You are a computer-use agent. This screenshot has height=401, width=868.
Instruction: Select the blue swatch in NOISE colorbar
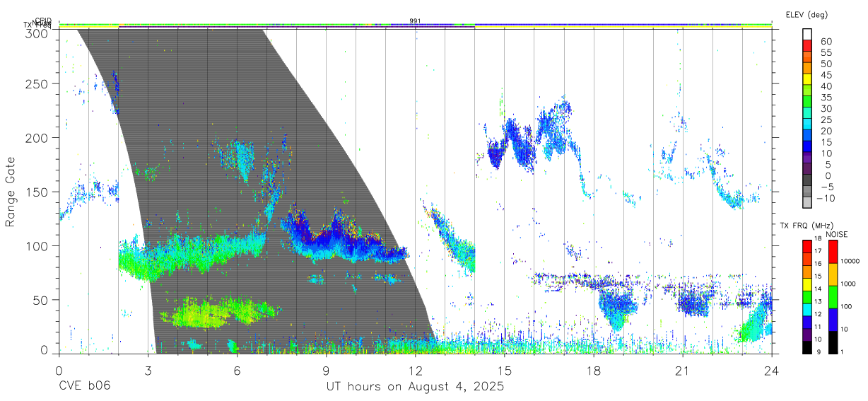point(832,320)
